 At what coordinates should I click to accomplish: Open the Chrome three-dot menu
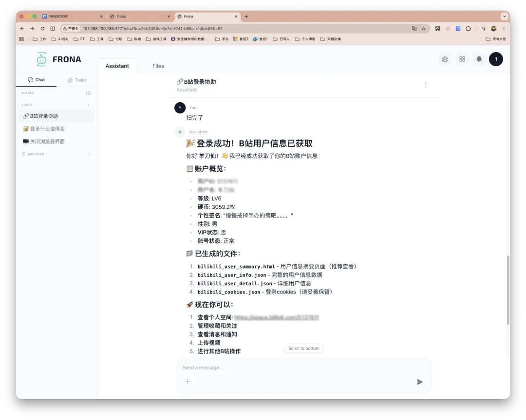point(504,29)
